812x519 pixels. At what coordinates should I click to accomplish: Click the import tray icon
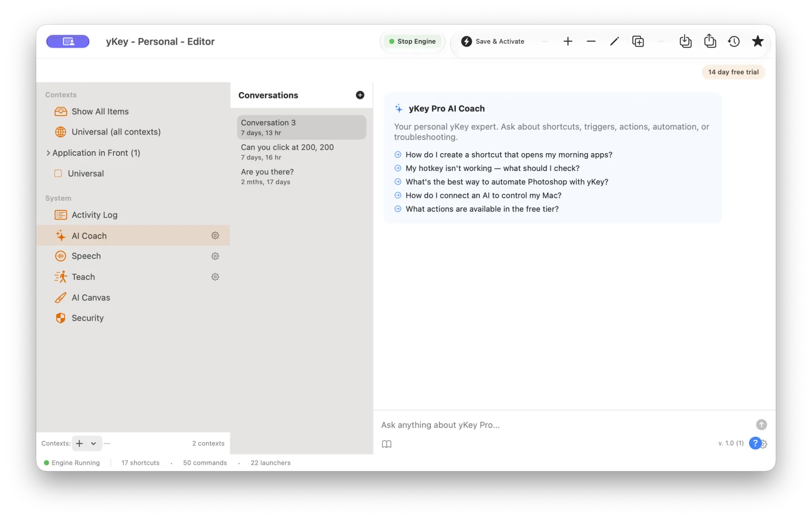pos(686,42)
